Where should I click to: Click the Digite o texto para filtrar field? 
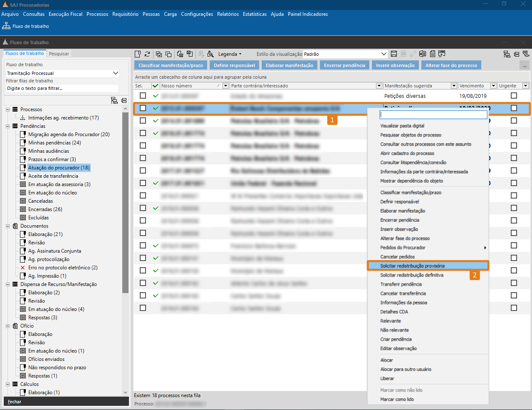(62, 88)
